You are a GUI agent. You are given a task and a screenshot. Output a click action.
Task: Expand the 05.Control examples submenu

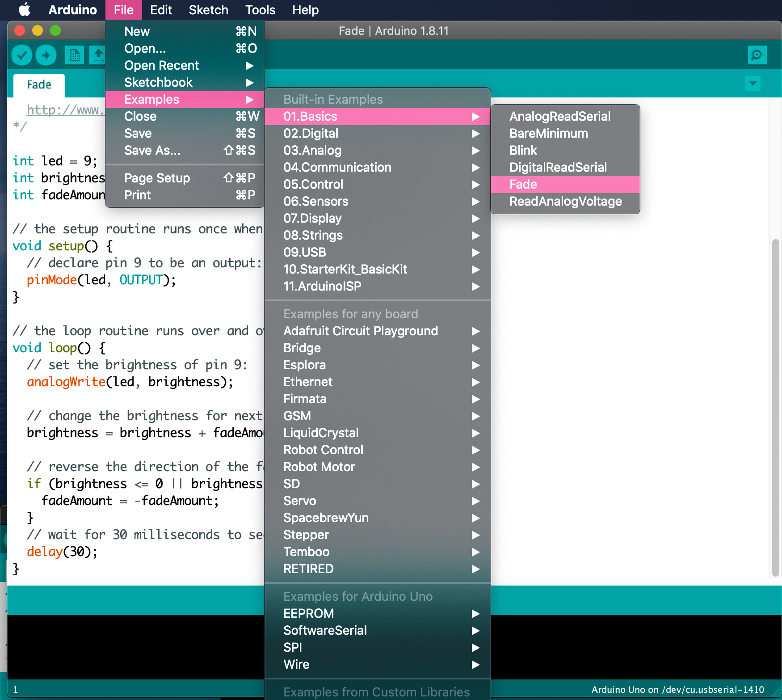[x=378, y=184]
